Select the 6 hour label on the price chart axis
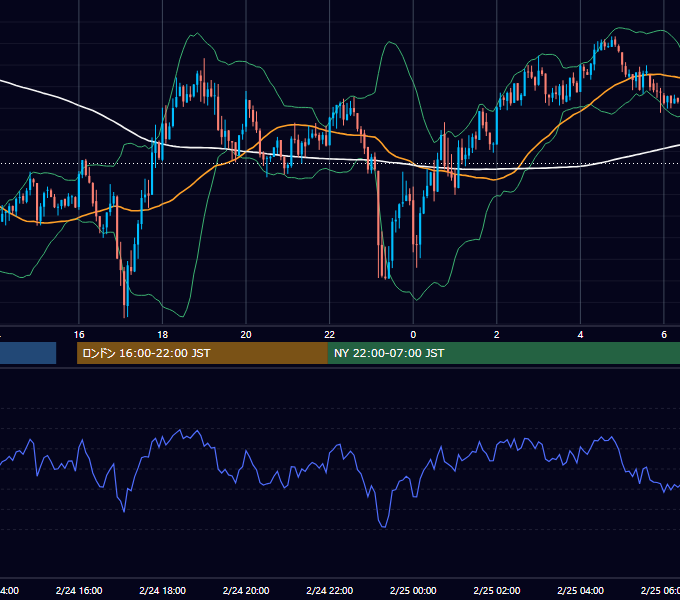This screenshot has width=680, height=600. (664, 335)
